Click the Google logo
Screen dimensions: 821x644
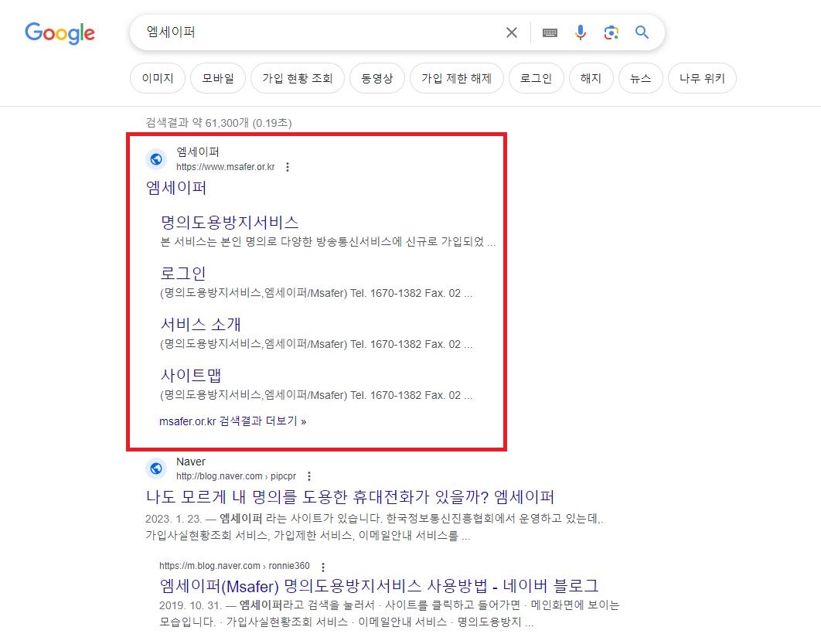coord(60,33)
